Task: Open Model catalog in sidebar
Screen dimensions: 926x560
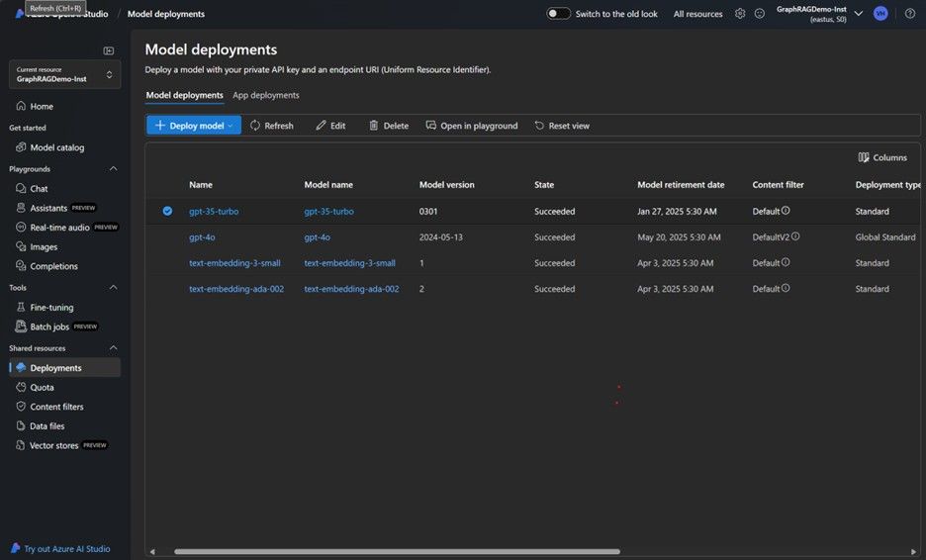Action: tap(56, 147)
